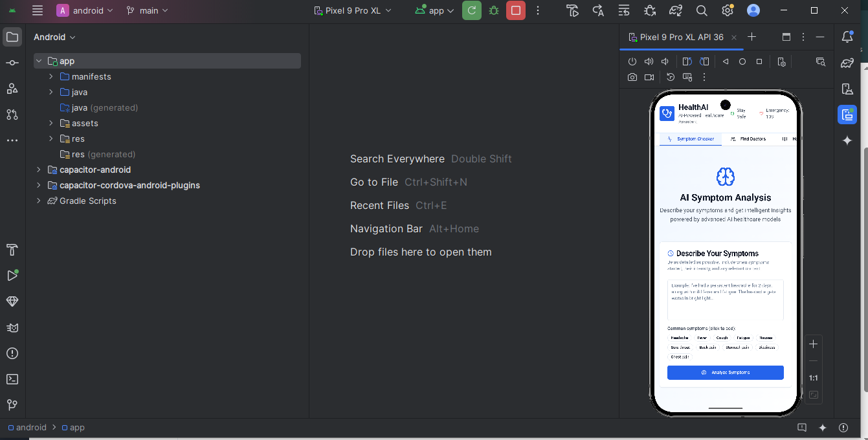
Task: Debug the app with bug icon
Action: 494,10
